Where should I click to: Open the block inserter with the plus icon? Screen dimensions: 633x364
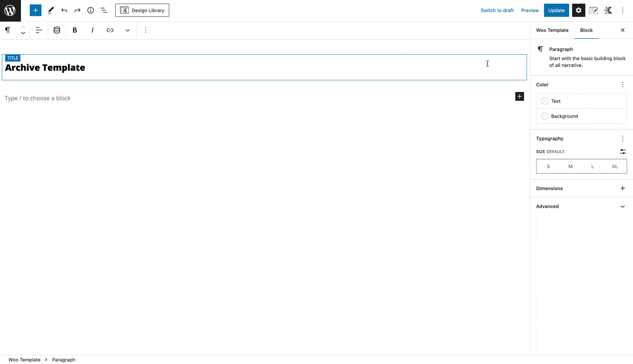pos(36,10)
